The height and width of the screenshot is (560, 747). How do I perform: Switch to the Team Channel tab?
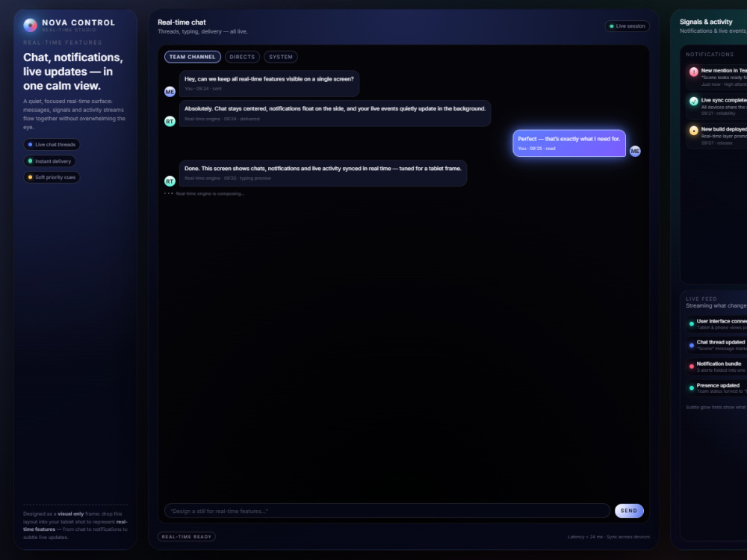point(193,57)
